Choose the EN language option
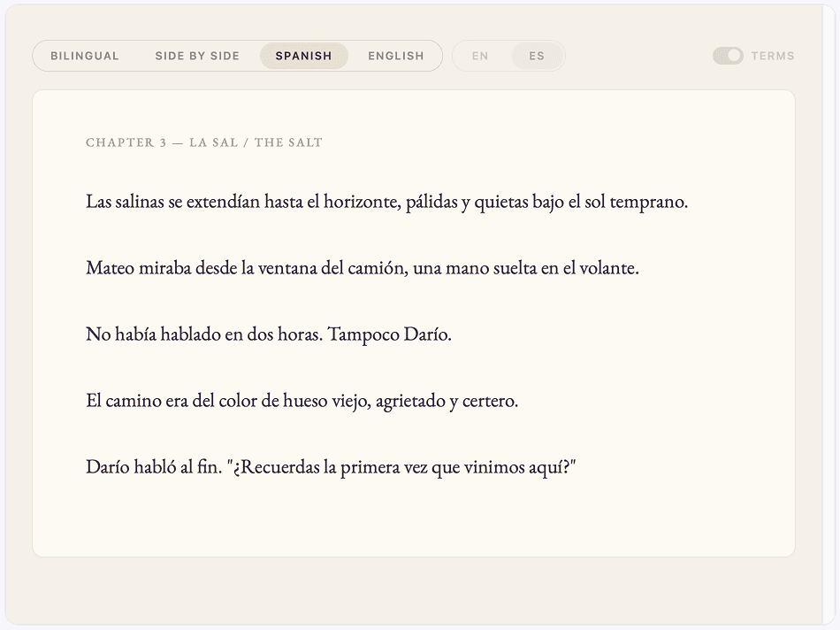 [480, 56]
